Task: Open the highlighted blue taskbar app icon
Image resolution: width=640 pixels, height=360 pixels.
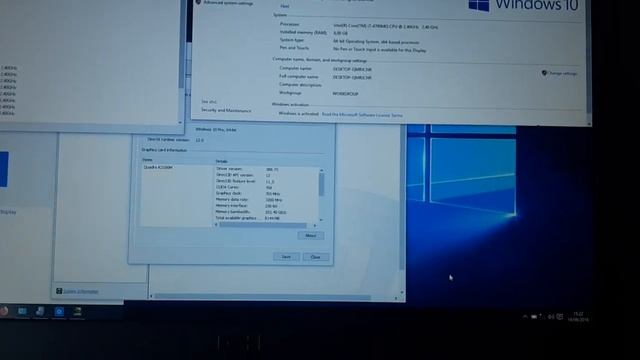Action: coord(59,312)
